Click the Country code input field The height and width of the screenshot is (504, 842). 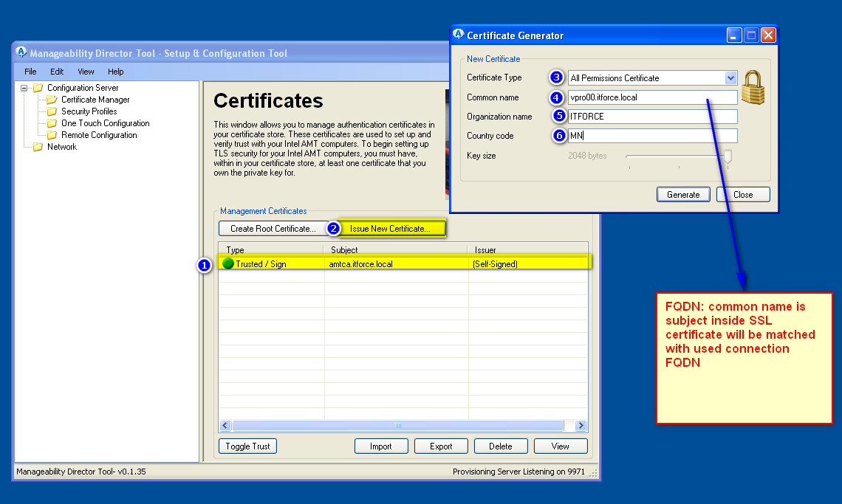coord(652,136)
